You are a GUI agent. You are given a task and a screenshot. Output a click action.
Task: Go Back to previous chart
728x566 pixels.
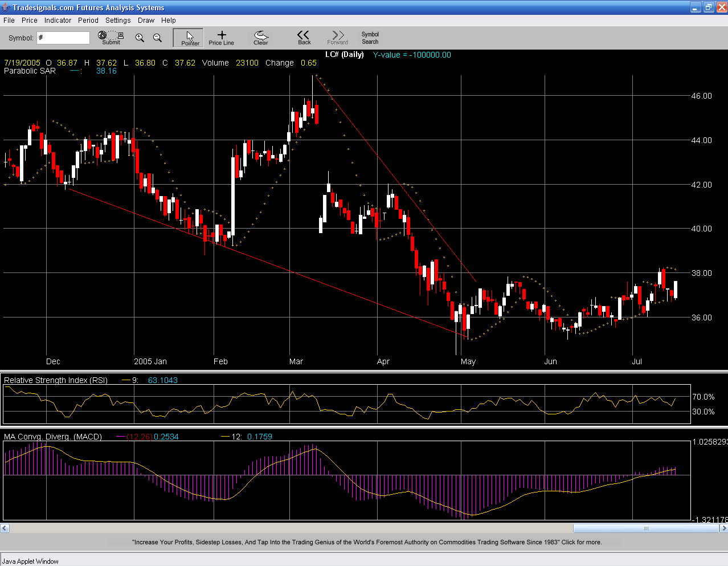[x=304, y=38]
